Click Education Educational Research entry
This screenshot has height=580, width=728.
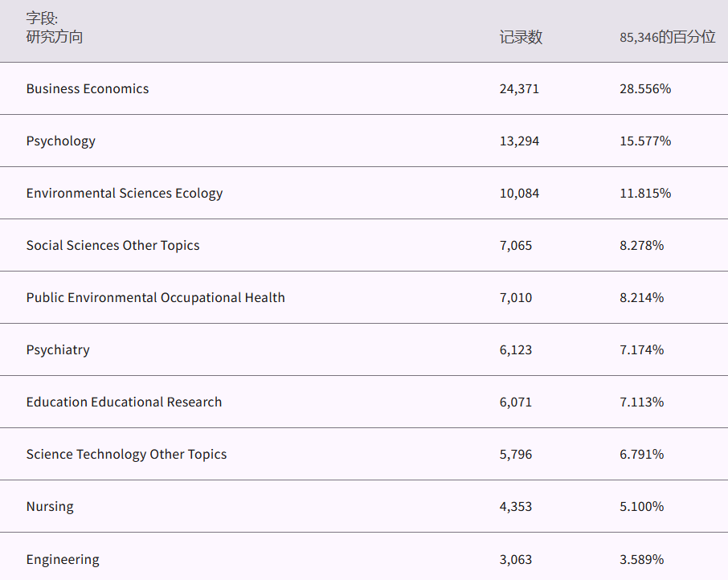[124, 402]
